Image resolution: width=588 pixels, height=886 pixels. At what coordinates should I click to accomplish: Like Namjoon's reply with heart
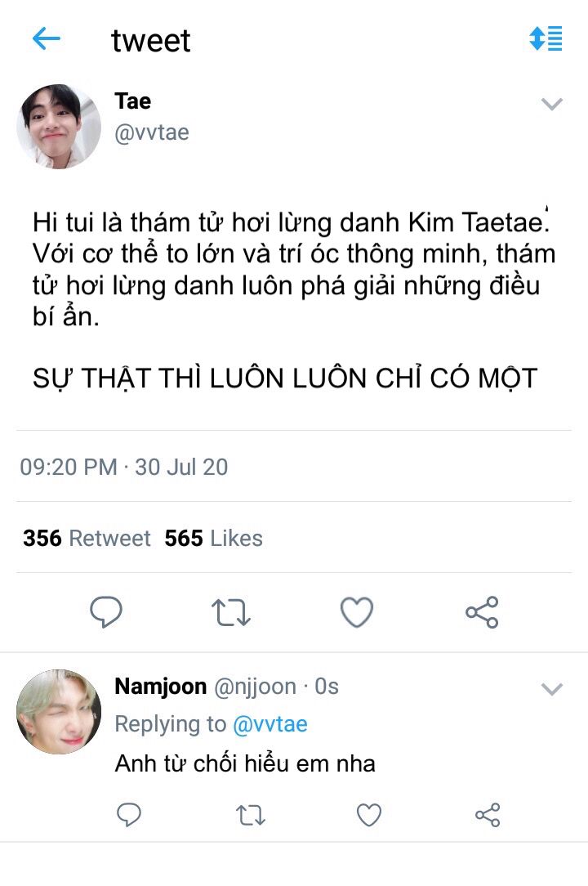point(369,814)
